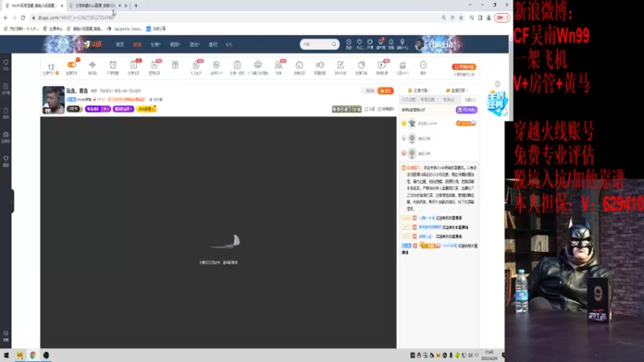This screenshot has height=362, width=644.
Task: Open the checklist task icon with red badge
Action: click(134, 65)
